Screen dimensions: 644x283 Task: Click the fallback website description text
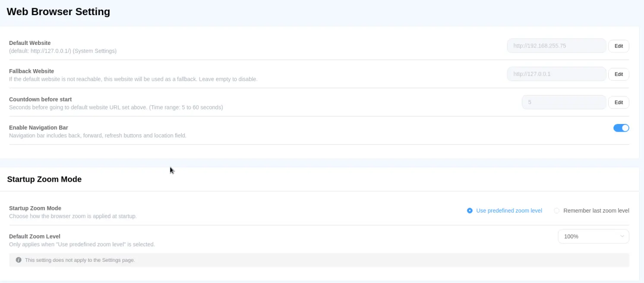point(133,79)
